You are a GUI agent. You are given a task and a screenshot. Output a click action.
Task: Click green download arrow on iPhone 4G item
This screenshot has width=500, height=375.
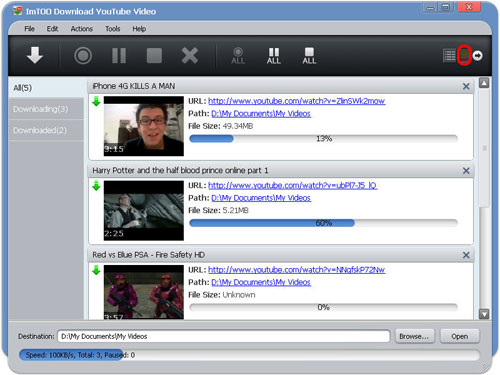(96, 101)
